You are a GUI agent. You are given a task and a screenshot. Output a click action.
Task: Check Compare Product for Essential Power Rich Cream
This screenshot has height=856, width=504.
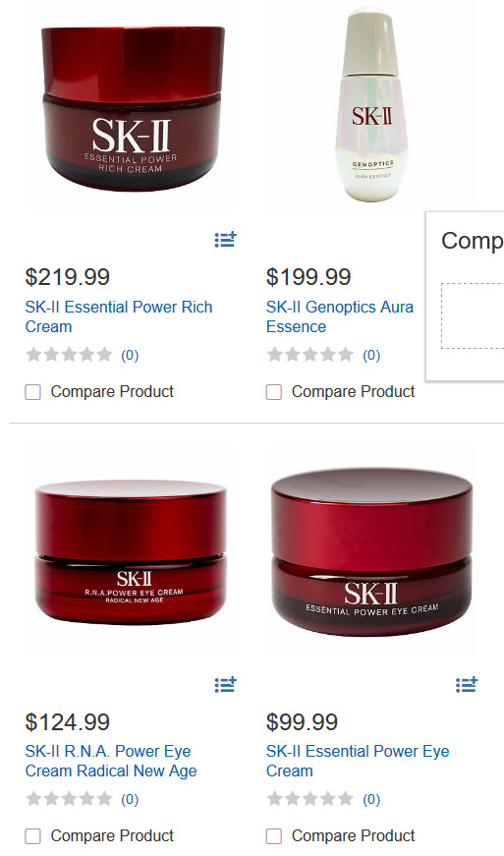pos(32,392)
